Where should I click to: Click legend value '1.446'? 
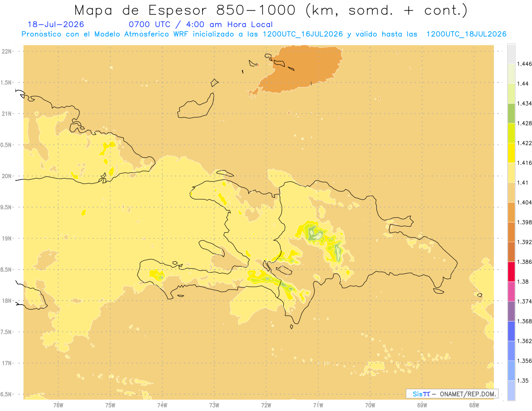click(524, 64)
